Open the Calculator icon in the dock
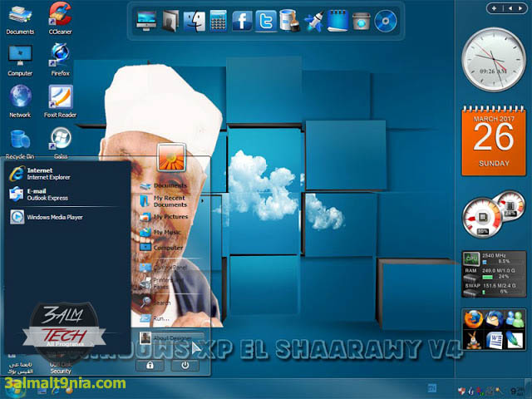Viewport: 532px width, 399px height. [x=218, y=21]
